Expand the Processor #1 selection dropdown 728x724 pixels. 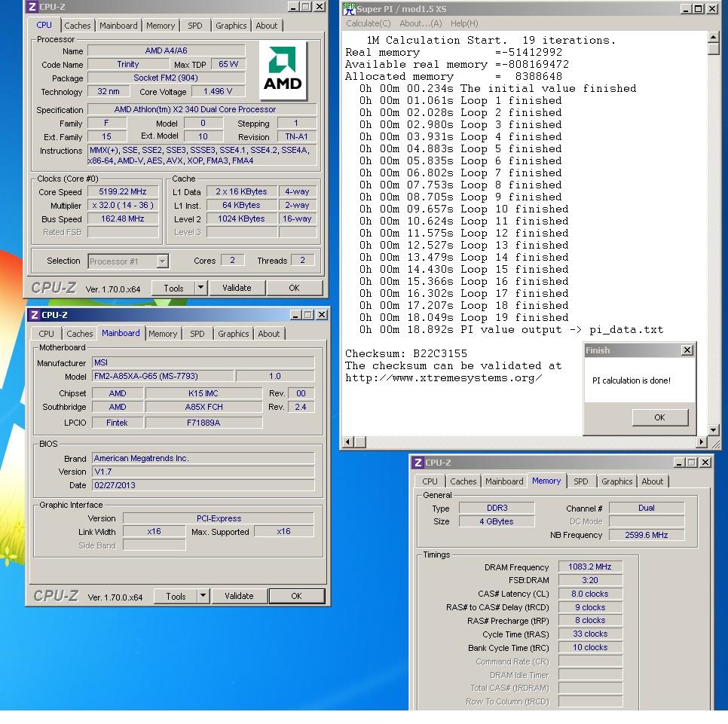[162, 261]
